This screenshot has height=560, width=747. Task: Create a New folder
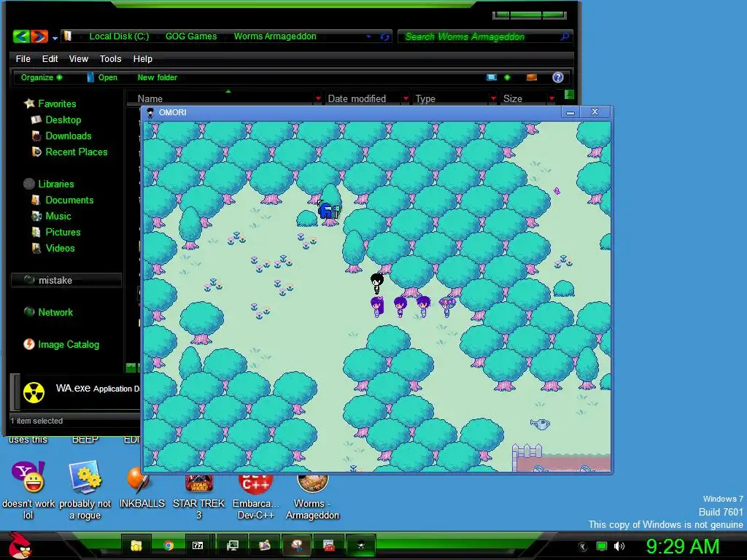pyautogui.click(x=158, y=77)
